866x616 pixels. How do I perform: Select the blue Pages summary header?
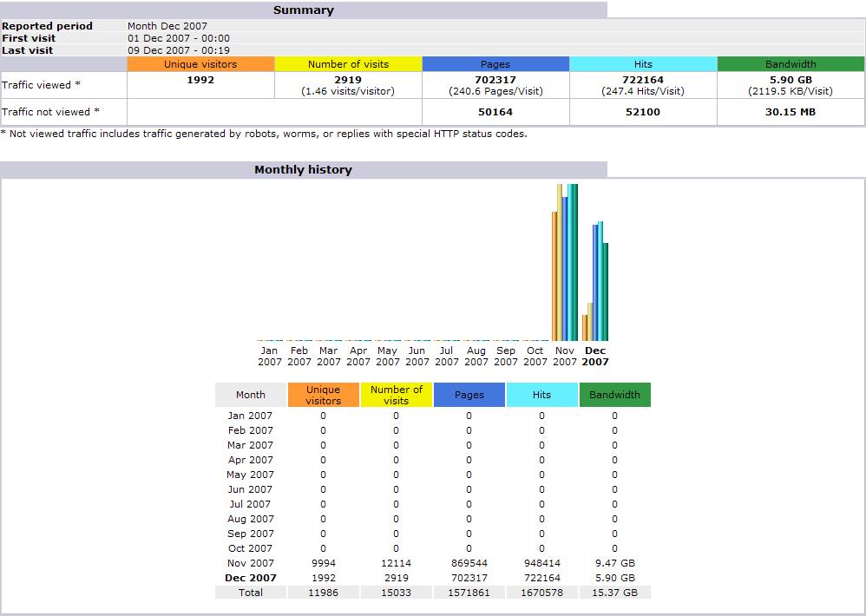[x=495, y=64]
